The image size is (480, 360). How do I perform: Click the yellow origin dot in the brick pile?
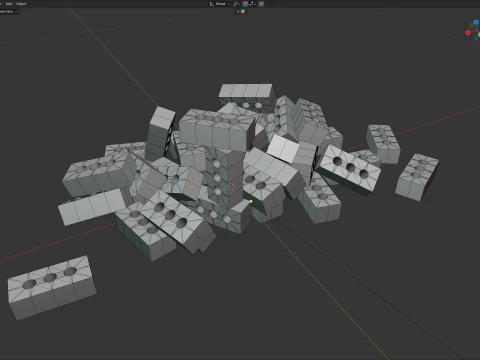point(251,201)
